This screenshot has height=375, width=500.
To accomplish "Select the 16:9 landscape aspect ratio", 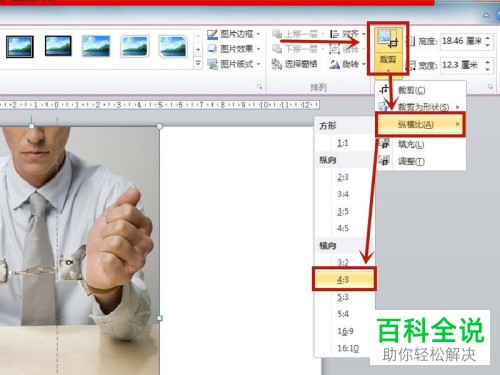I will pos(345,331).
